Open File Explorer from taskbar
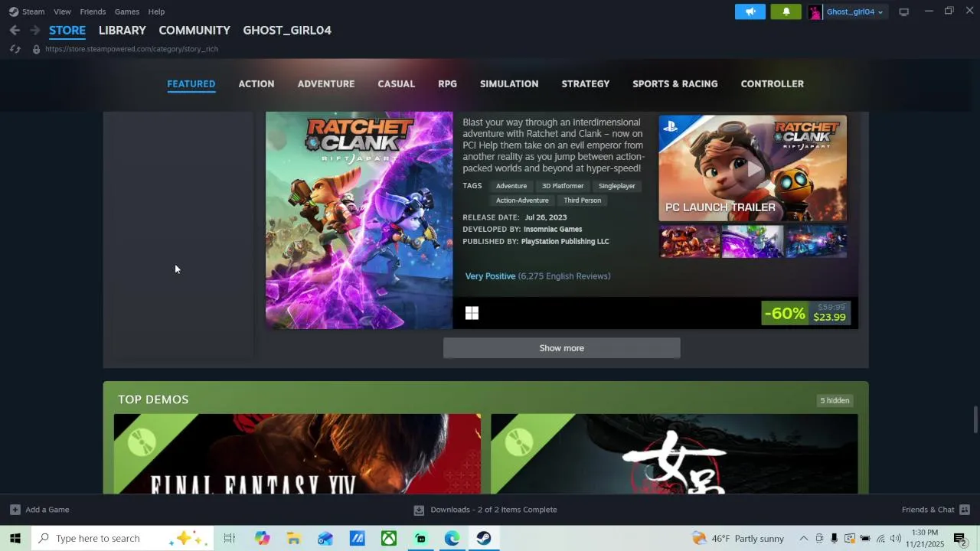The image size is (980, 551). point(294,538)
